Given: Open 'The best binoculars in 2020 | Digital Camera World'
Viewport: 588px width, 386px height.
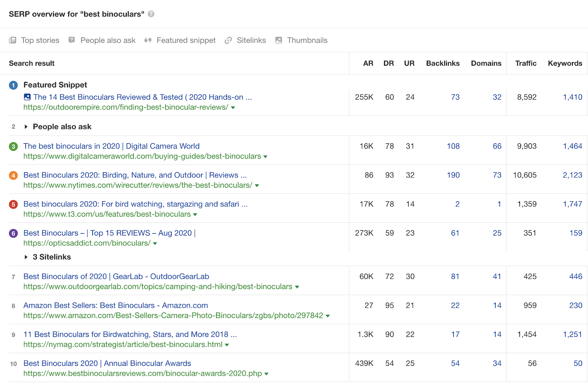Looking at the screenshot, I should [x=112, y=146].
